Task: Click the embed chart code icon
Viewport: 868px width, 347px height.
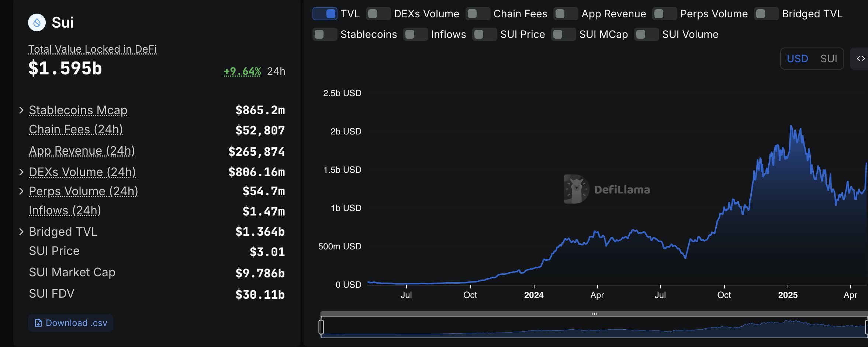Action: [x=861, y=59]
